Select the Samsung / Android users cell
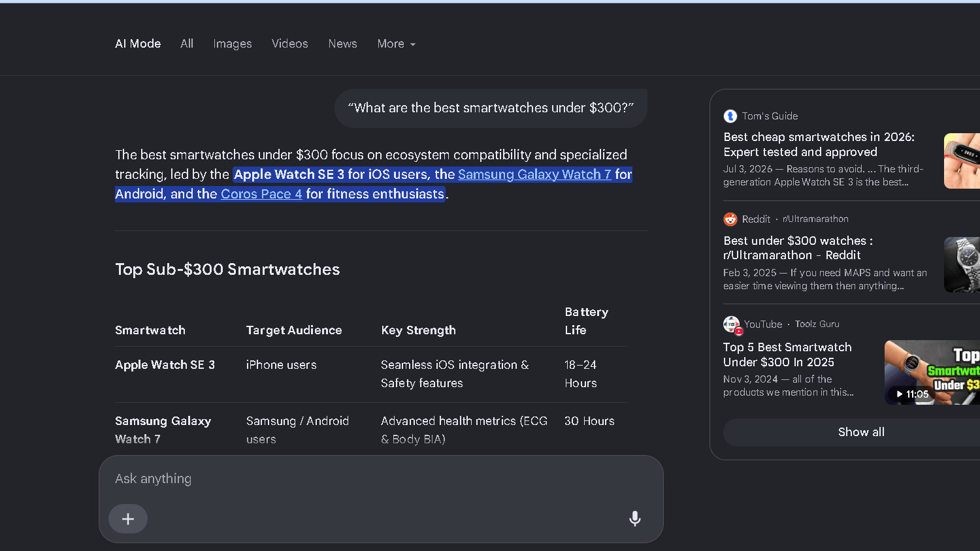The image size is (980, 551). point(297,430)
